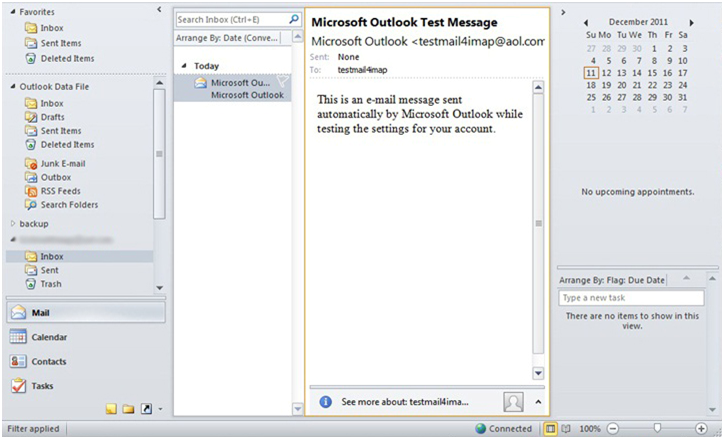Switch to the Mail module
This screenshot has height=439, width=724.
tap(86, 313)
